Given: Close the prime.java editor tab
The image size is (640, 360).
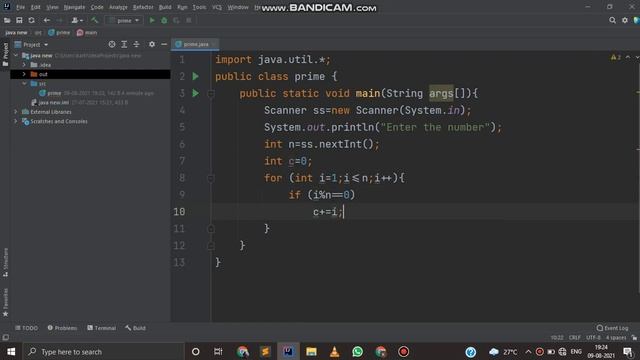Looking at the screenshot, I should pyautogui.click(x=214, y=44).
